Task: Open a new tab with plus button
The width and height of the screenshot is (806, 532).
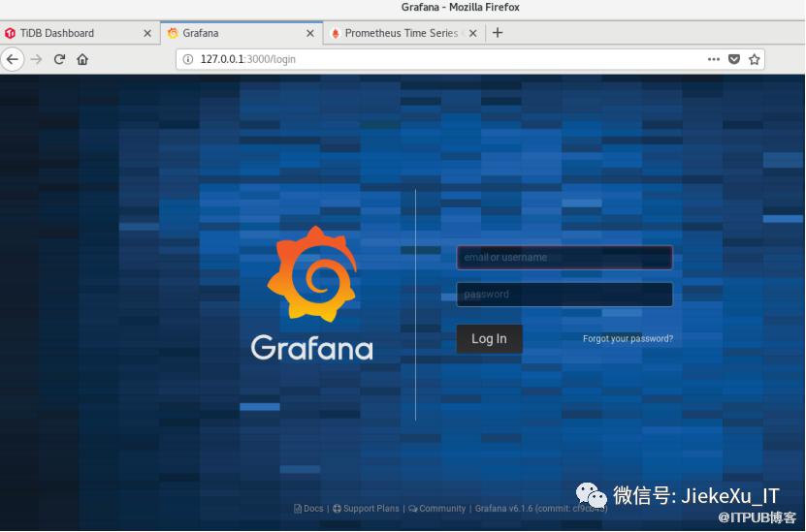Action: (497, 33)
